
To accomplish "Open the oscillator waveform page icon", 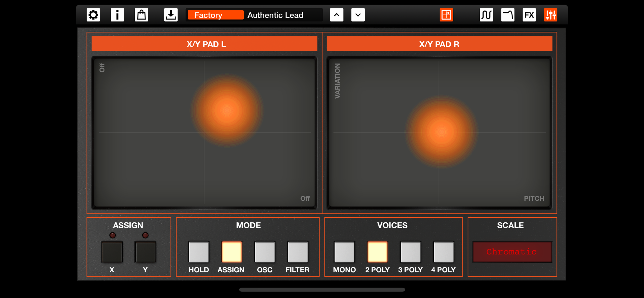I will tap(486, 15).
